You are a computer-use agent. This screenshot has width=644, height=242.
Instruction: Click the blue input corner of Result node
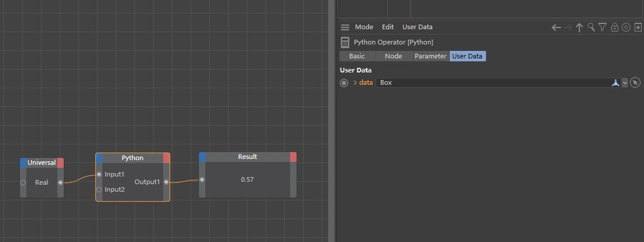202,157
